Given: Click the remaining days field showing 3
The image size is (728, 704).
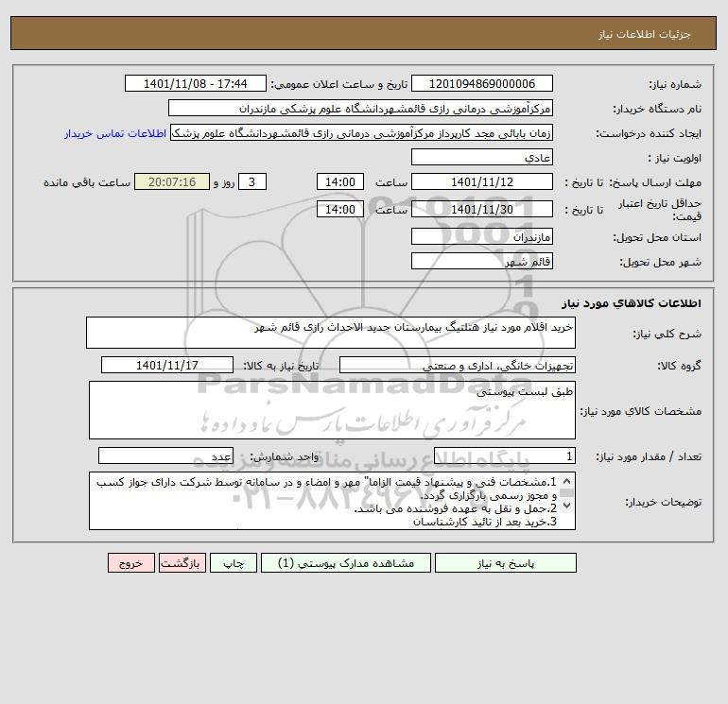Looking at the screenshot, I should [x=252, y=182].
